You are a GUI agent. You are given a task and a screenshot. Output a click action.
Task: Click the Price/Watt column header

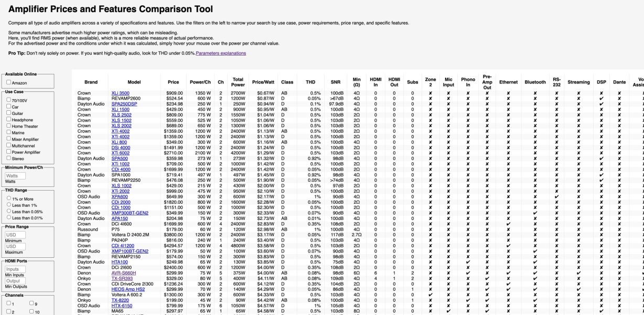tap(263, 82)
